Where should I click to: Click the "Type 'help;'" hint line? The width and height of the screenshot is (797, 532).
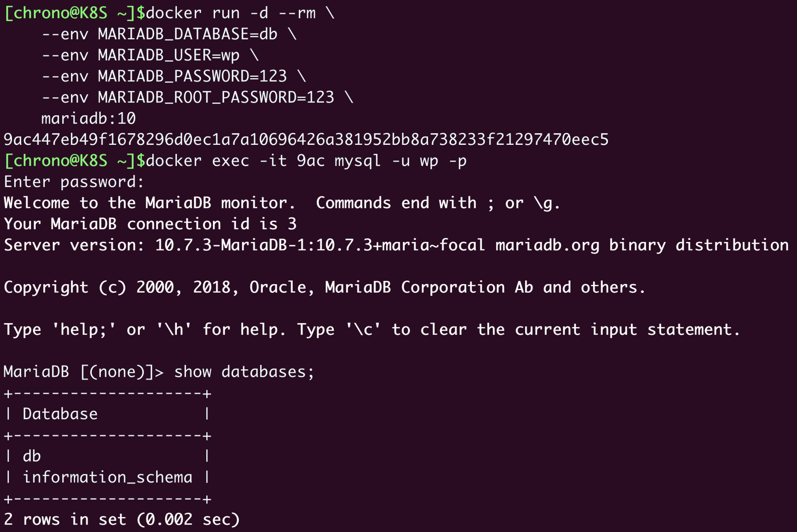372,330
